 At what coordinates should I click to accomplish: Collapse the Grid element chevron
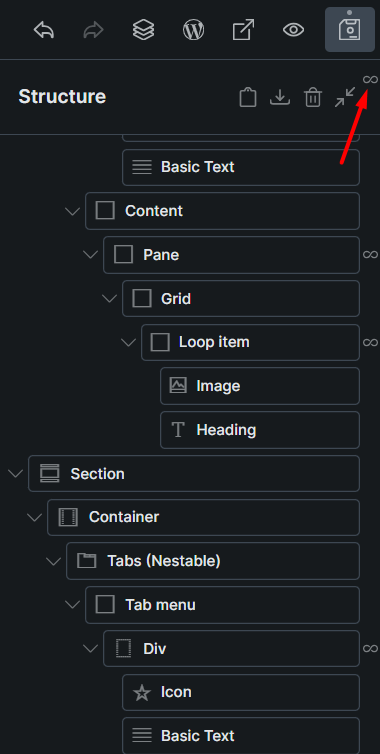coord(110,299)
